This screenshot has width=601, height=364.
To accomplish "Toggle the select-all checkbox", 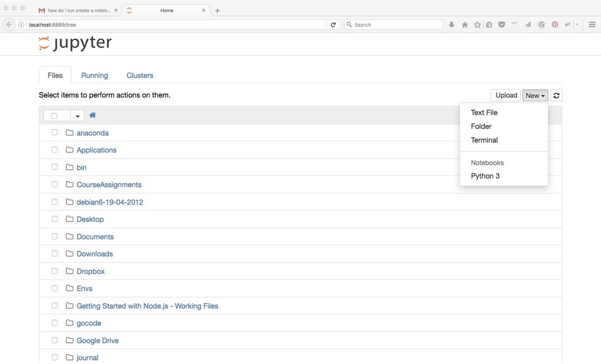I will click(54, 115).
